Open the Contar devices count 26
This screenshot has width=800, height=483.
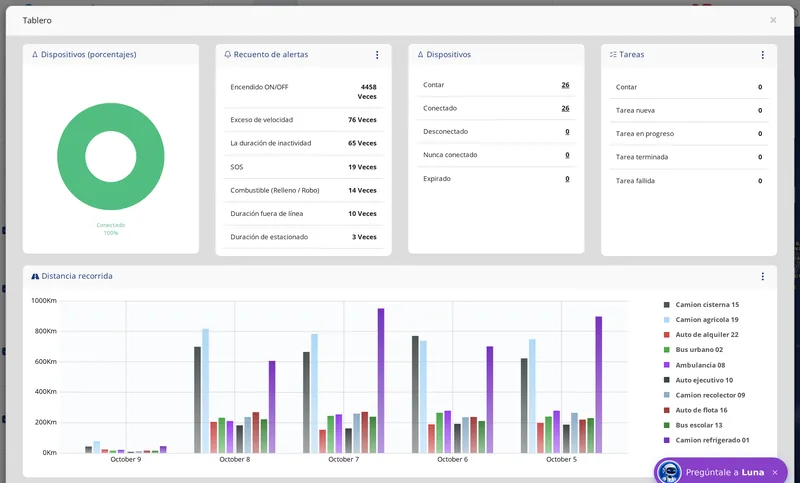click(x=565, y=85)
